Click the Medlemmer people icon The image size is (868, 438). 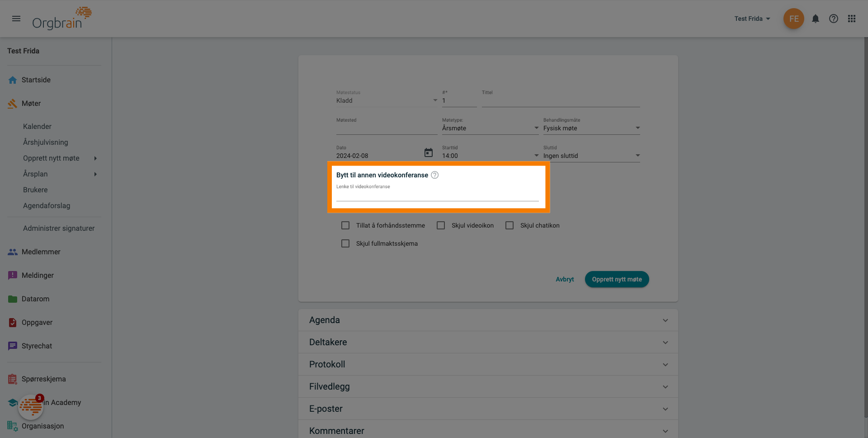[13, 252]
